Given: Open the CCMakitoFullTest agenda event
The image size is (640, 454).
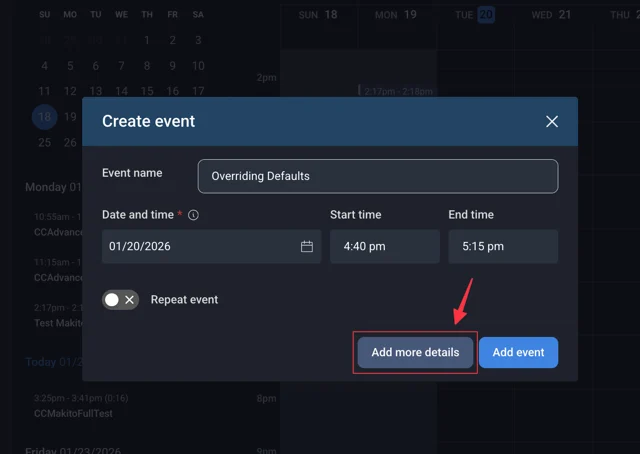Looking at the screenshot, I should pyautogui.click(x=73, y=414).
